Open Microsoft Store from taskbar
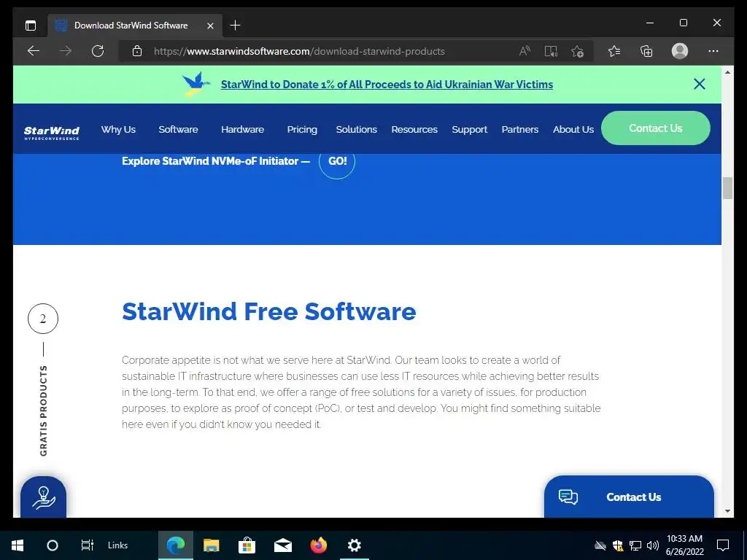 click(x=247, y=545)
